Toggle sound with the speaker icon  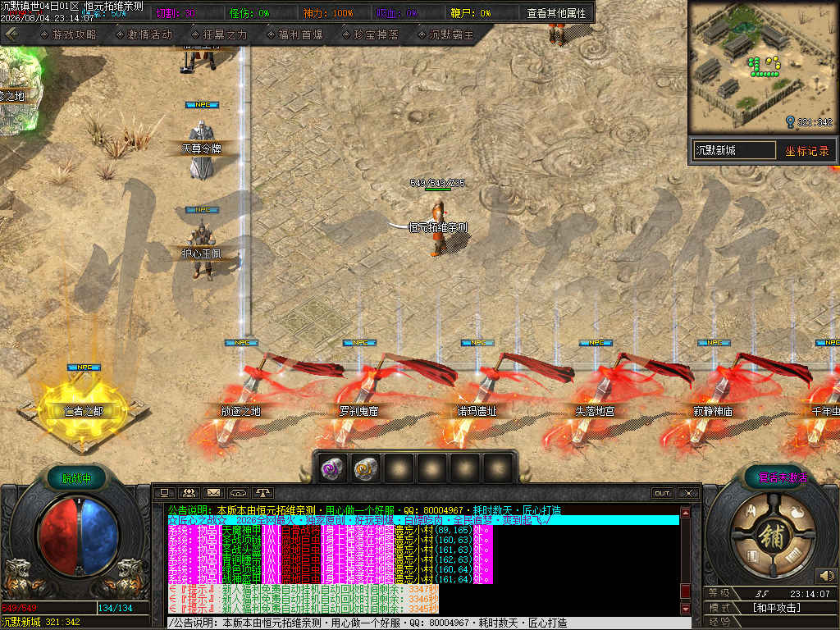point(825,576)
